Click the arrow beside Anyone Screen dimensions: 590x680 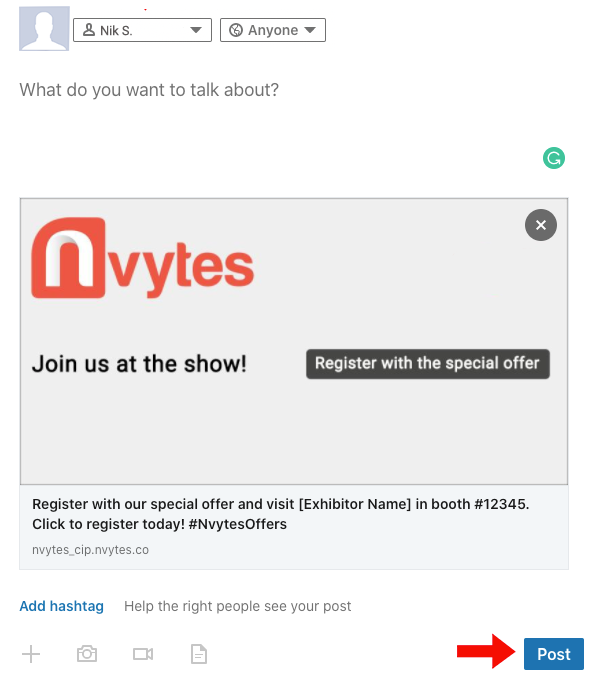pyautogui.click(x=310, y=30)
